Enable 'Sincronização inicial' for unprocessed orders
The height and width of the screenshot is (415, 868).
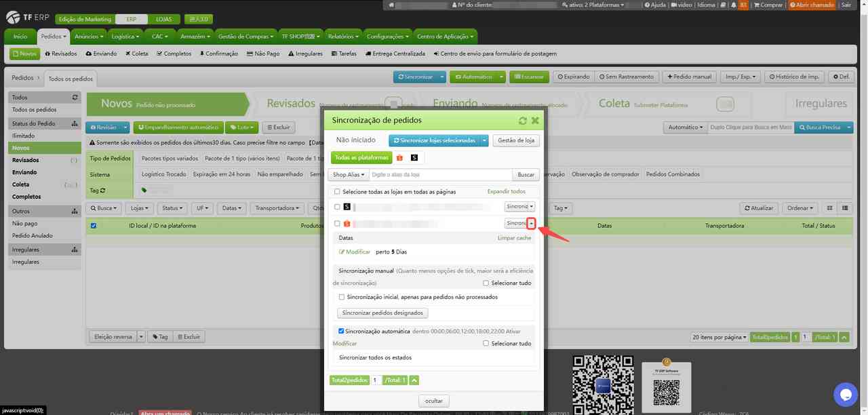(x=341, y=297)
